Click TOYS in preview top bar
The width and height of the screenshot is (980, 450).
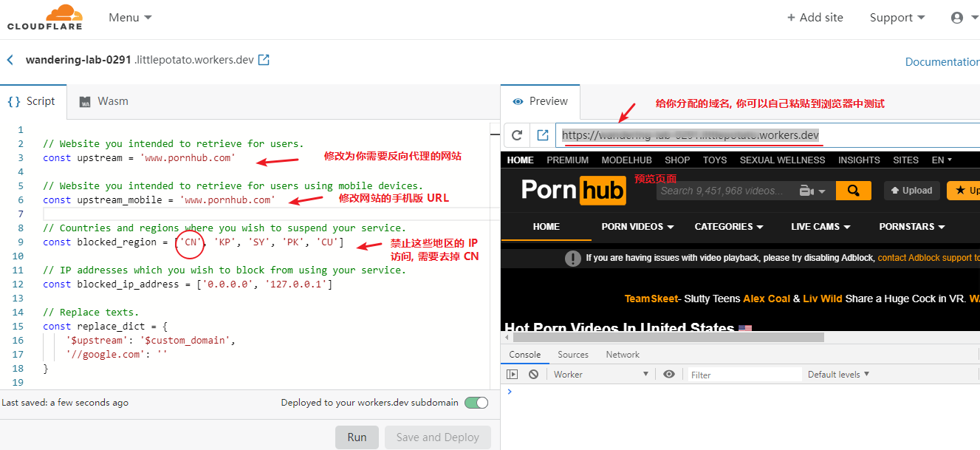[715, 160]
